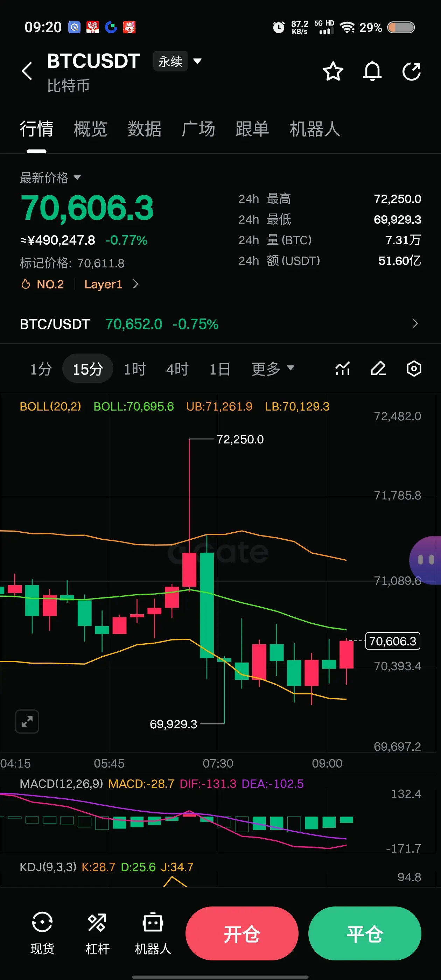Tap the share/refresh arrow icon
The height and width of the screenshot is (980, 441).
click(412, 71)
